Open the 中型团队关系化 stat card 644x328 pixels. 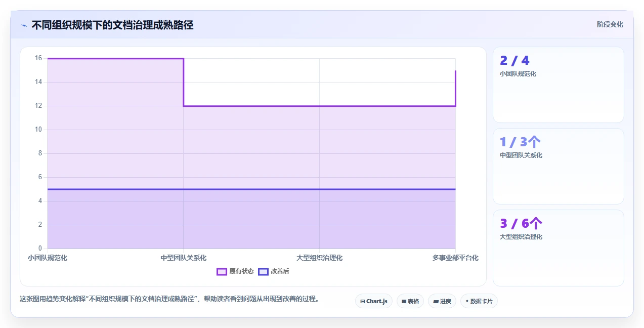[559, 167]
